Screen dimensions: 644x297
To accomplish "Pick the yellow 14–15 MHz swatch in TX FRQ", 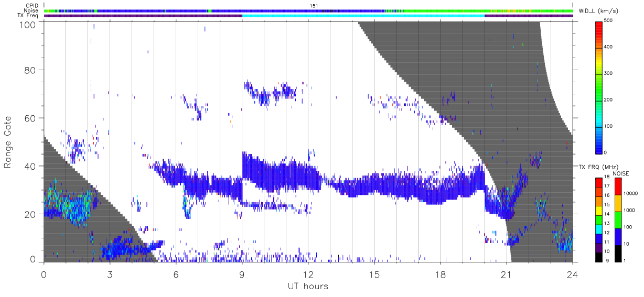I will [598, 211].
